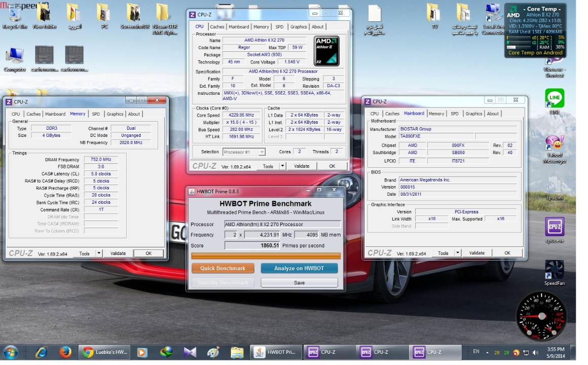Viewport: 588px width, 365px height.
Task: Open the PC folder on desktop
Action: tap(104, 16)
